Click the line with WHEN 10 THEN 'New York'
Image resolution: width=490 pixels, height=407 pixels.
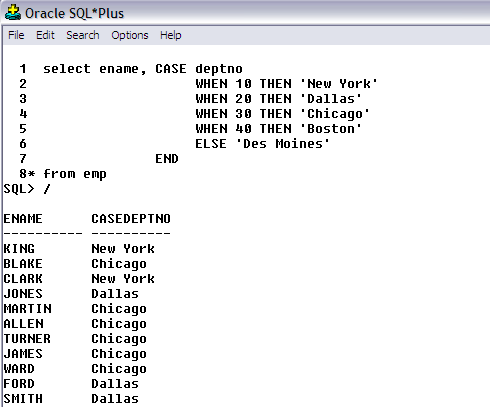coord(286,84)
